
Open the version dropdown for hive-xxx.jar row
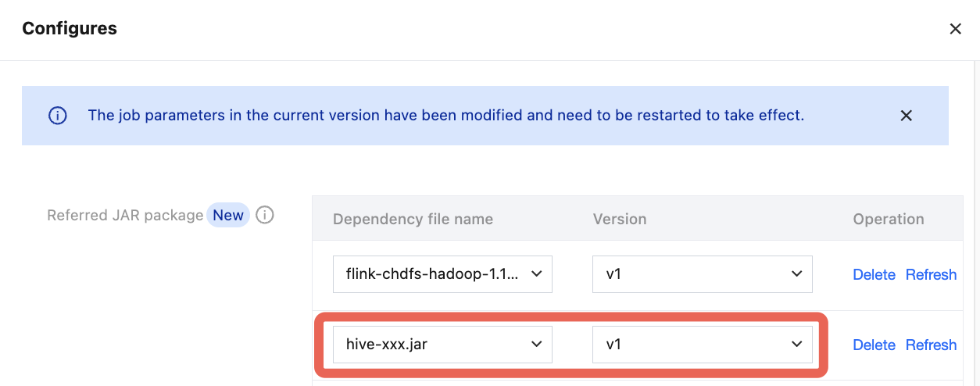(703, 345)
